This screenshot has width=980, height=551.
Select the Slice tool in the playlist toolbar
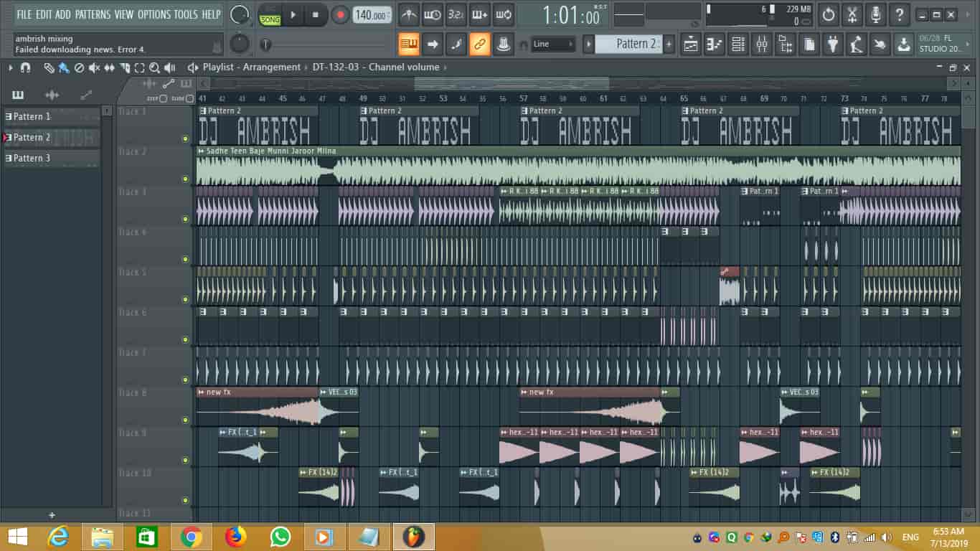tap(126, 67)
